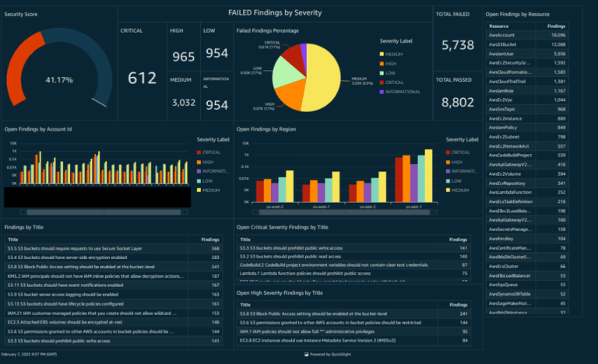Image resolution: width=598 pixels, height=364 pixels.
Task: Toggle MEDIUM swatch in pie chart legend
Action: click(382, 54)
